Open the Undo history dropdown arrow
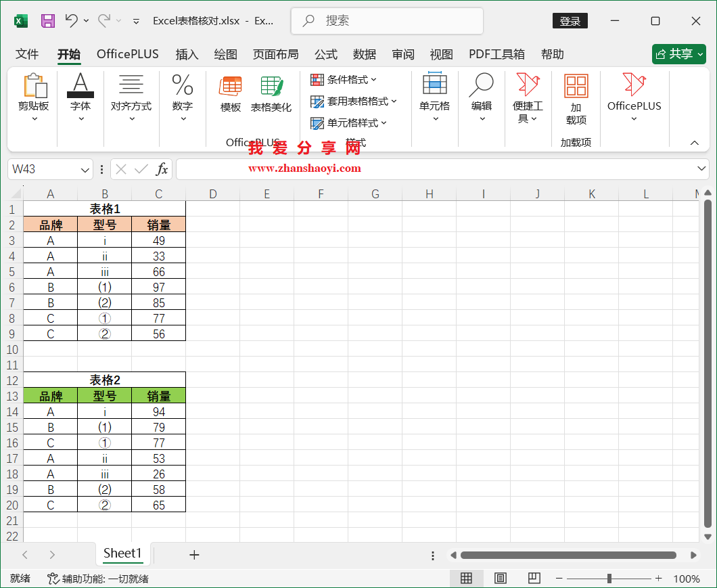Image resolution: width=717 pixels, height=588 pixels. coord(86,20)
